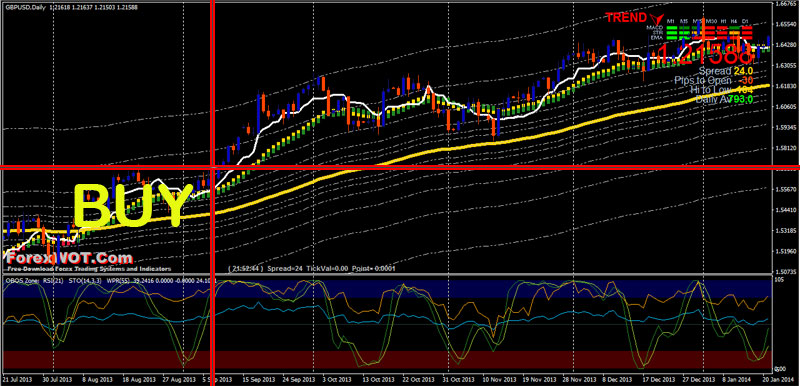Click the 20 Jan 2014 date marker
Viewport: 800px width, 386px height.
pyautogui.click(x=781, y=379)
